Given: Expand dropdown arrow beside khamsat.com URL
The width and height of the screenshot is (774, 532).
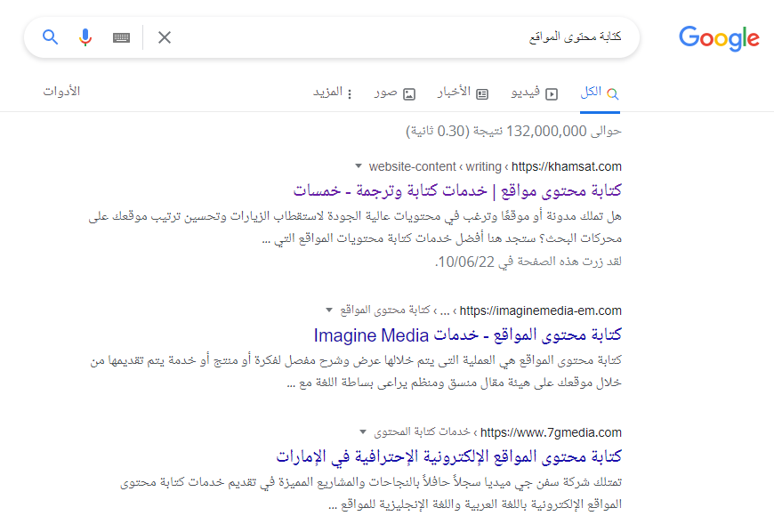Looking at the screenshot, I should click(359, 166).
